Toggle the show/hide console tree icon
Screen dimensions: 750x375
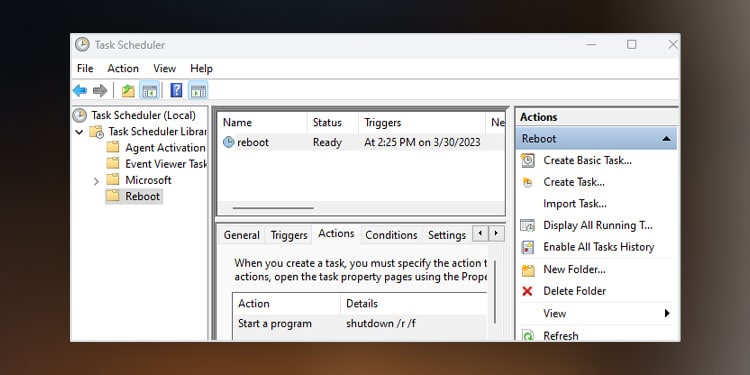point(150,90)
